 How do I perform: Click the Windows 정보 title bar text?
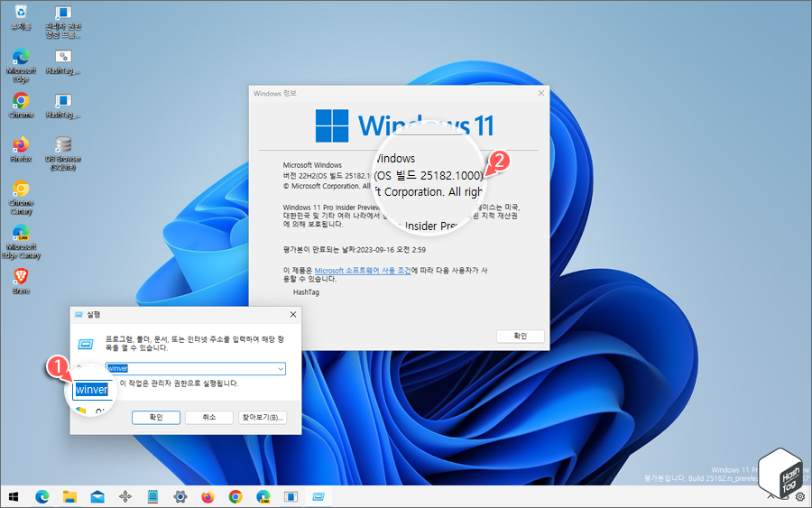(275, 93)
